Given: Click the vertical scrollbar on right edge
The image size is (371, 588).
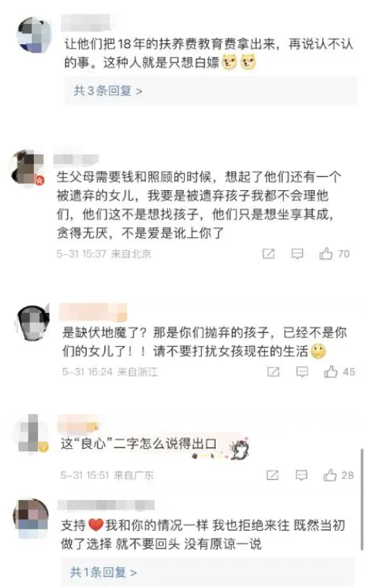Looking at the screenshot, I should point(362,499).
